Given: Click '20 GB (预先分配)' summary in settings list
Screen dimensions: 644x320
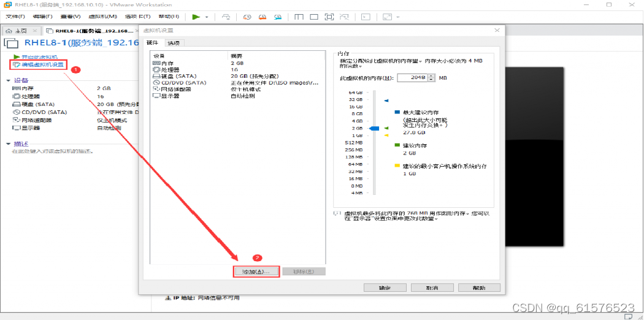Looking at the screenshot, I should pos(255,76).
